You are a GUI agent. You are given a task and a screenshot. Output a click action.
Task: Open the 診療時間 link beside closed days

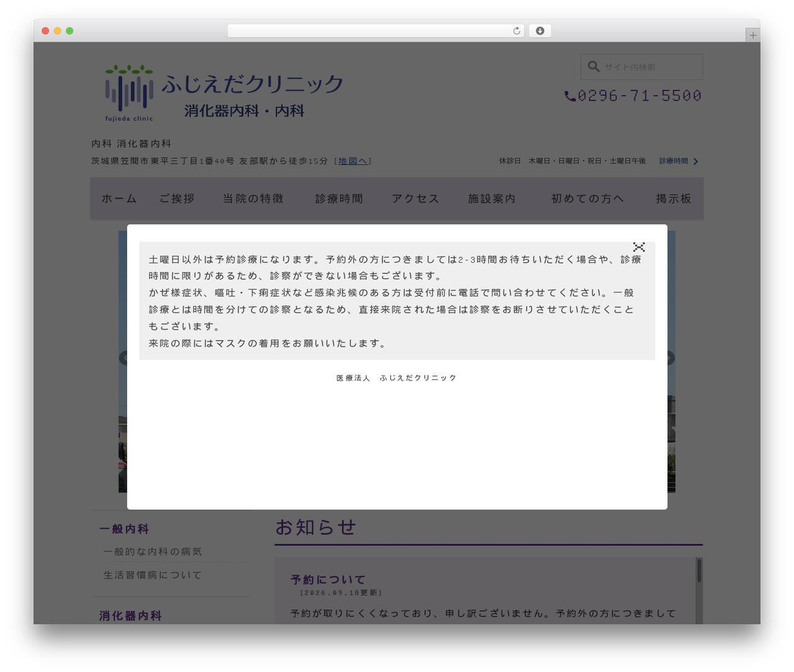[x=674, y=161]
